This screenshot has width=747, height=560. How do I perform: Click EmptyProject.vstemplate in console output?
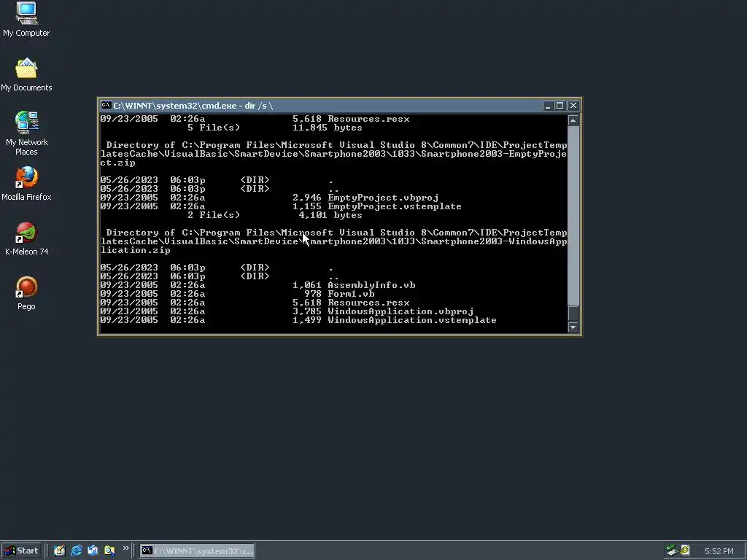coord(395,206)
